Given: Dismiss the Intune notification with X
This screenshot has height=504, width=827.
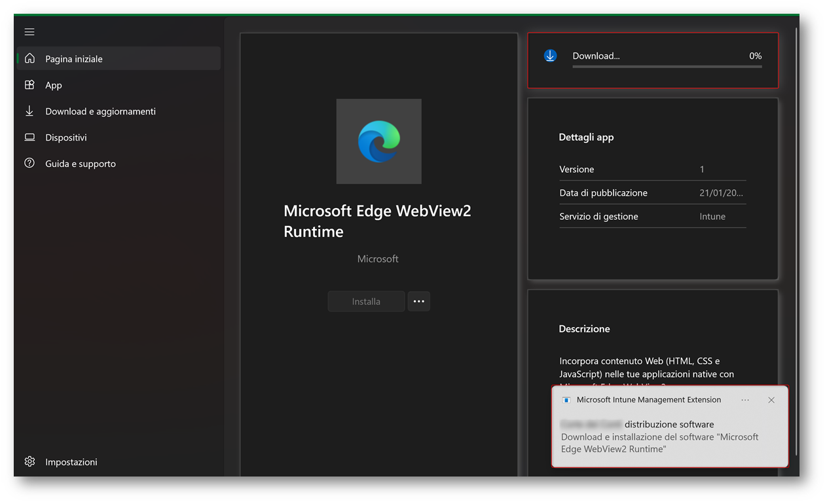Looking at the screenshot, I should pos(771,400).
